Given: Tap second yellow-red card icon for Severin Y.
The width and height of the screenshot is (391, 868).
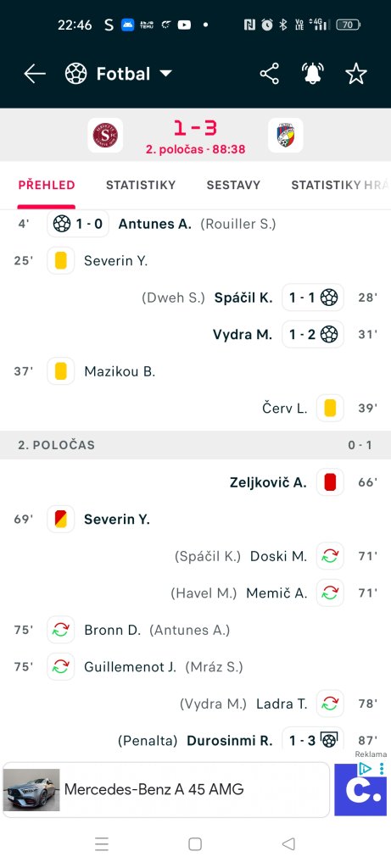Looking at the screenshot, I should (x=61, y=520).
